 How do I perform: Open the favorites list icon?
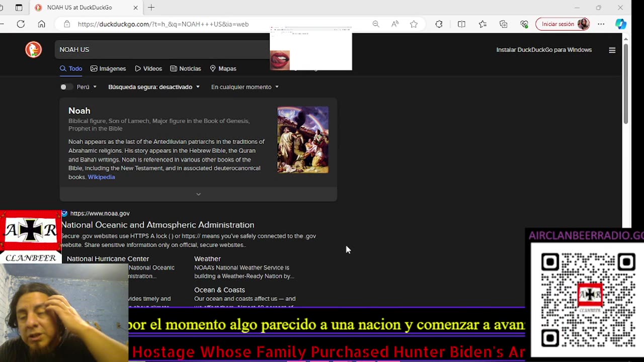click(482, 24)
